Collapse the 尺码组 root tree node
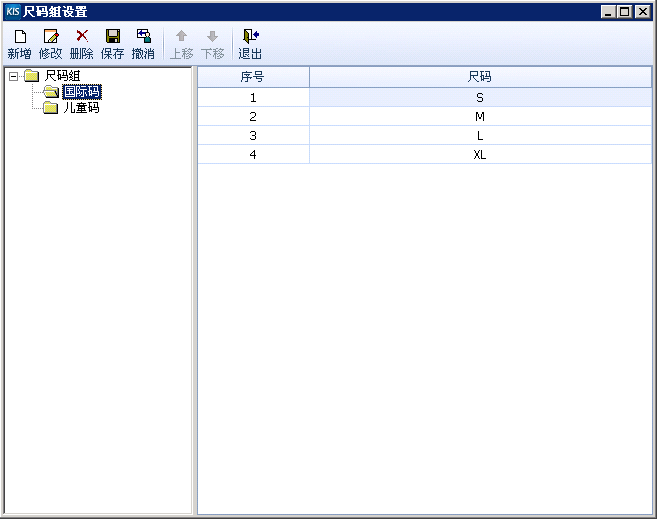The image size is (657, 519). coord(13,76)
